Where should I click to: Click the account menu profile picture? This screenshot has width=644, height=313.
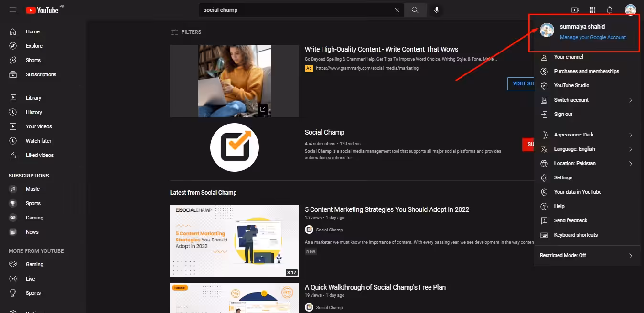pos(547,30)
